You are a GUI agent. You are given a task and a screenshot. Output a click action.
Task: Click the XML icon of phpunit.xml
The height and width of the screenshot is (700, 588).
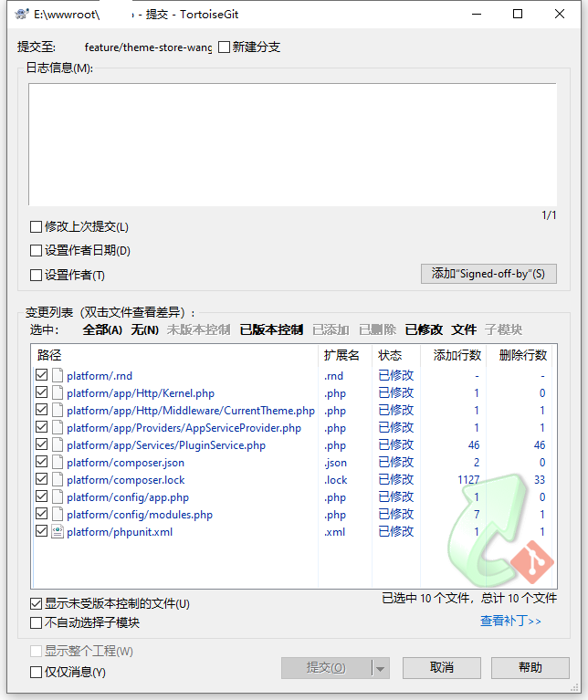click(x=58, y=532)
